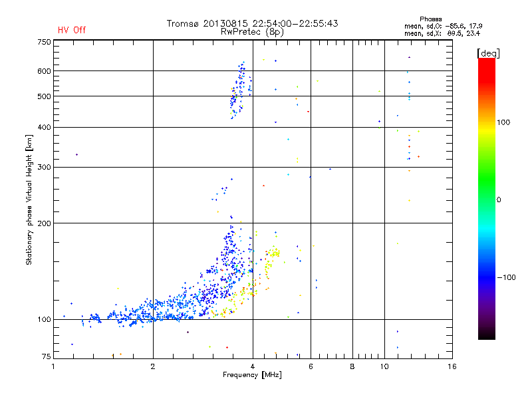This screenshot has width=532, height=399.
Task: Click the '-100' colorbar tick label
Action: [x=506, y=277]
